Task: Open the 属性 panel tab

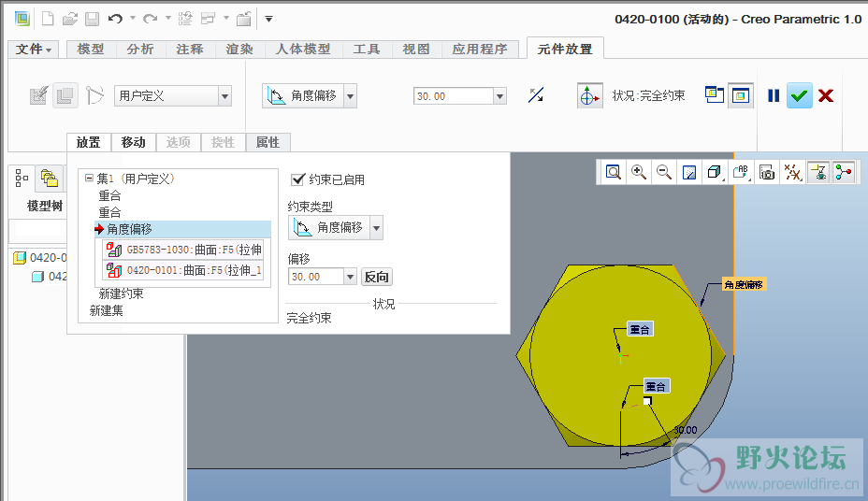Action: [268, 142]
